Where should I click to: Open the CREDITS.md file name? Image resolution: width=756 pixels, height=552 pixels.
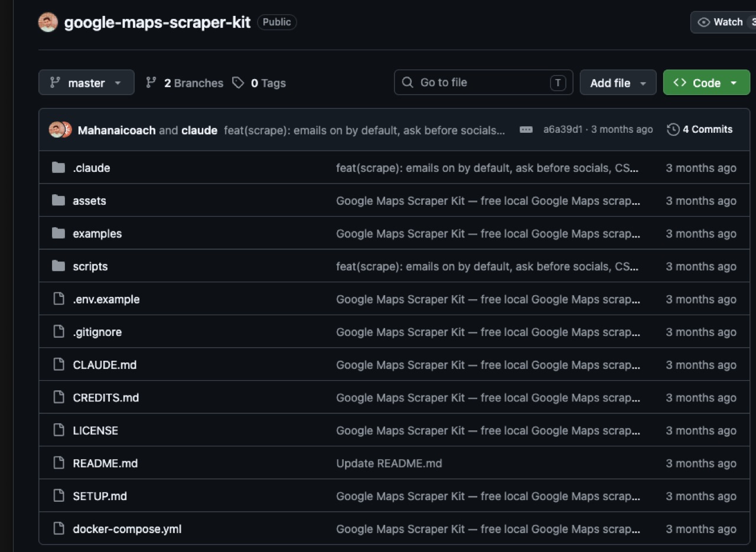click(106, 398)
